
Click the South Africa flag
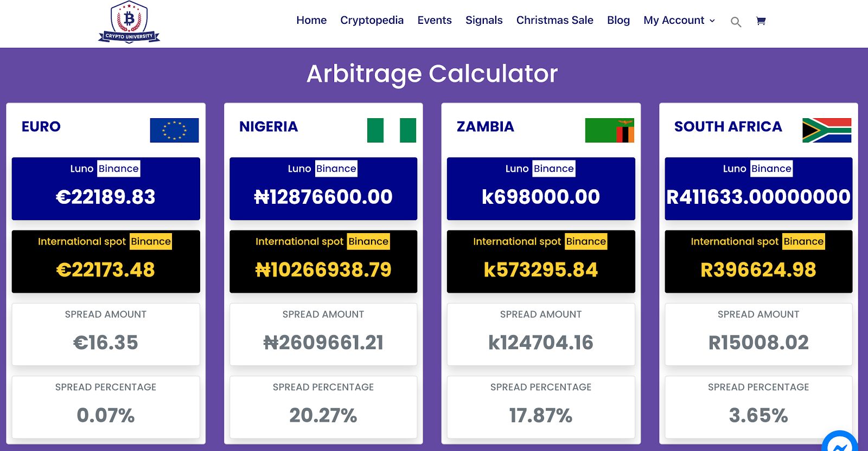point(826,130)
